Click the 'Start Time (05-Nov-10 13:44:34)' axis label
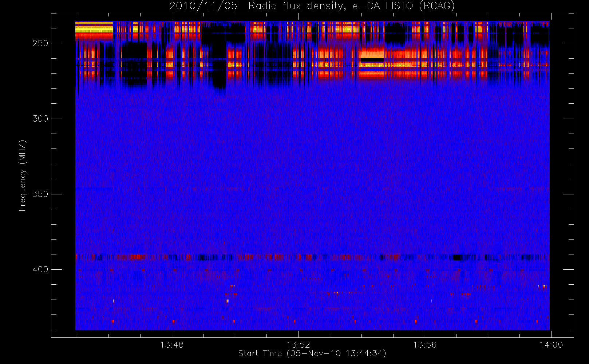Image resolution: width=589 pixels, height=364 pixels. click(x=312, y=353)
